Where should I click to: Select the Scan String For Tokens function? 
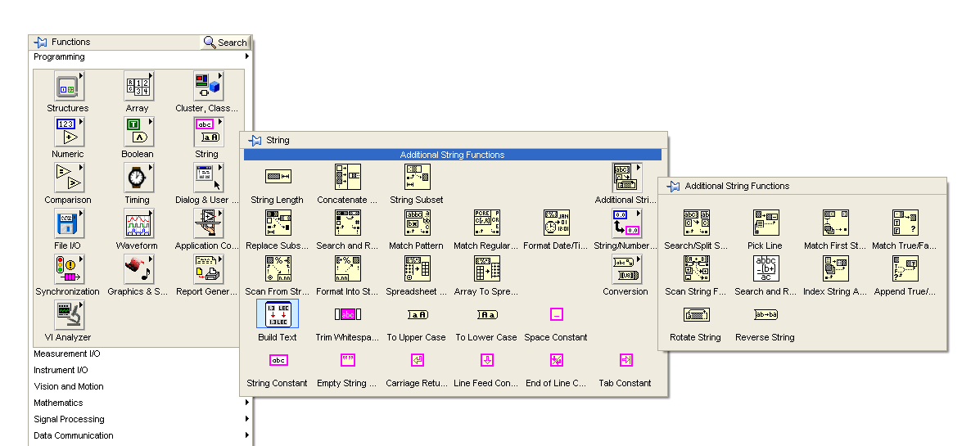point(696,268)
